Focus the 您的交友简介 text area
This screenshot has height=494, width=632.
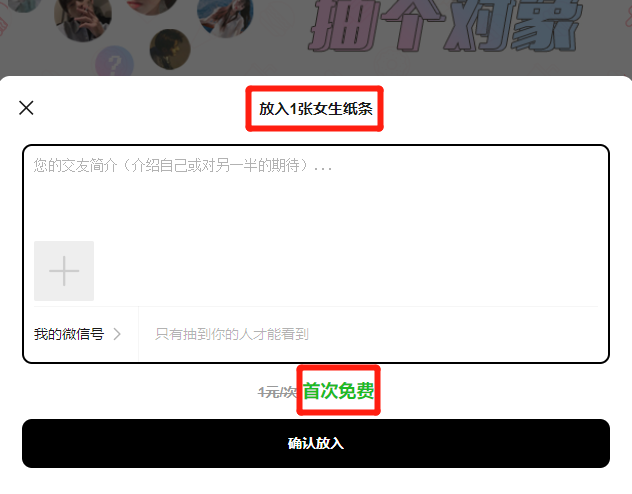point(316,191)
